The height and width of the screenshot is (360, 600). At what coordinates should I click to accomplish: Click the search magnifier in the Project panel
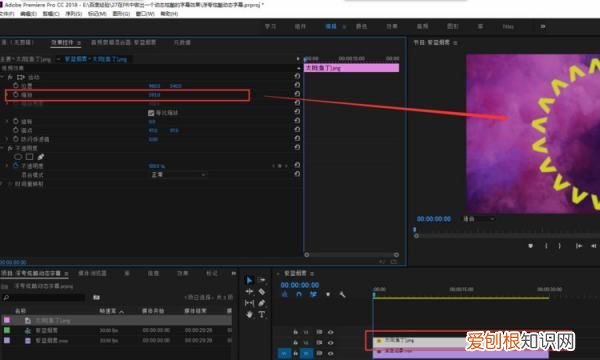point(6,297)
